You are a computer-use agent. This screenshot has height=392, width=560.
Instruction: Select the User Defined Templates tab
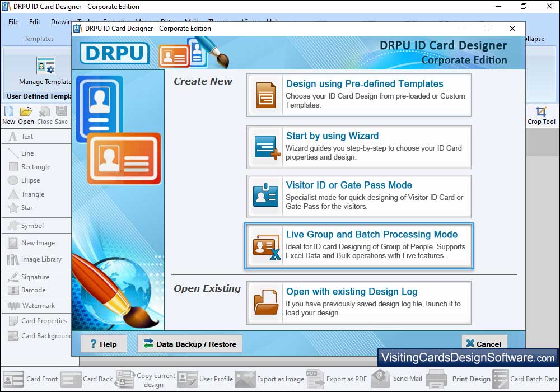[39, 96]
